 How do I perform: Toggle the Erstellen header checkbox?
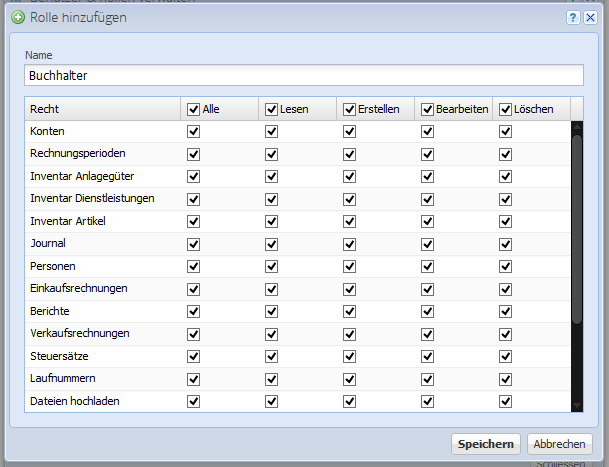349,109
